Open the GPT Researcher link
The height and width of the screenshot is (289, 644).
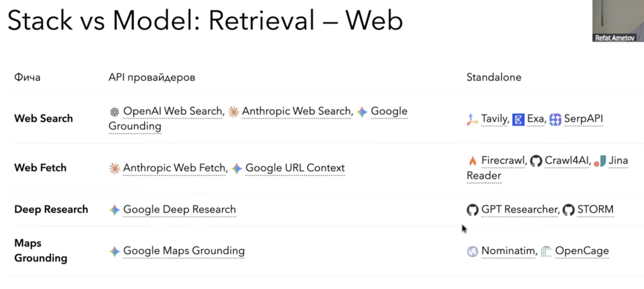(519, 210)
